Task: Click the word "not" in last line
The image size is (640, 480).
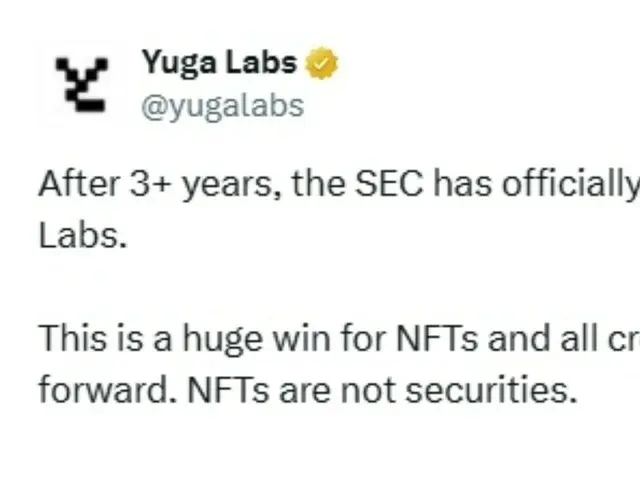Action: pyautogui.click(x=368, y=389)
